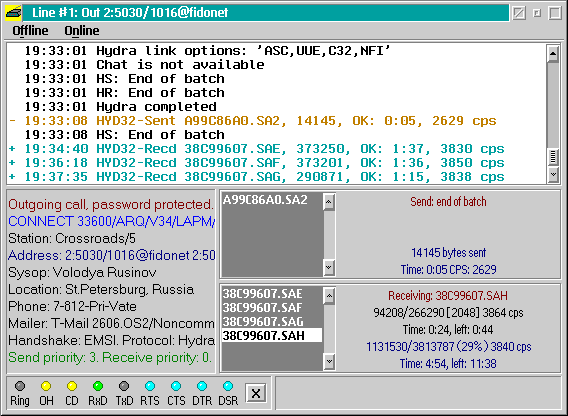
Task: Click the receive list scroll up arrow
Action: pyautogui.click(x=329, y=296)
